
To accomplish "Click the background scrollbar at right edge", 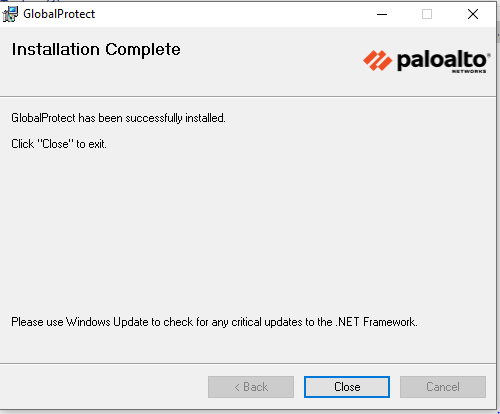I will (498, 33).
